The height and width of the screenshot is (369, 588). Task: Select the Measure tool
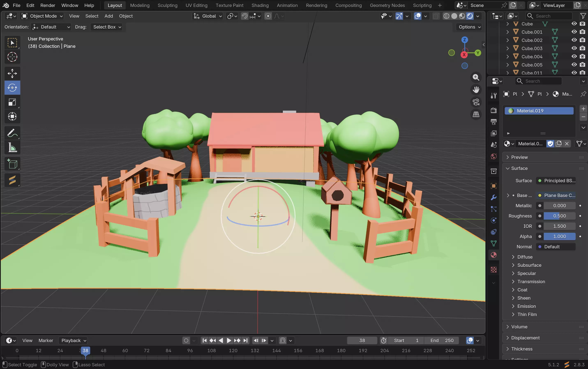[x=12, y=148]
